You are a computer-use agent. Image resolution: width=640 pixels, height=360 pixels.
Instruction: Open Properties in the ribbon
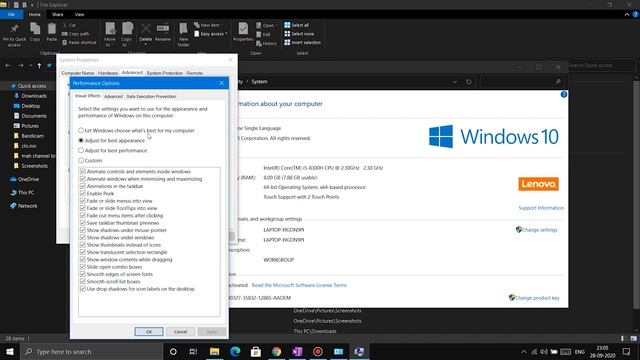243,32
